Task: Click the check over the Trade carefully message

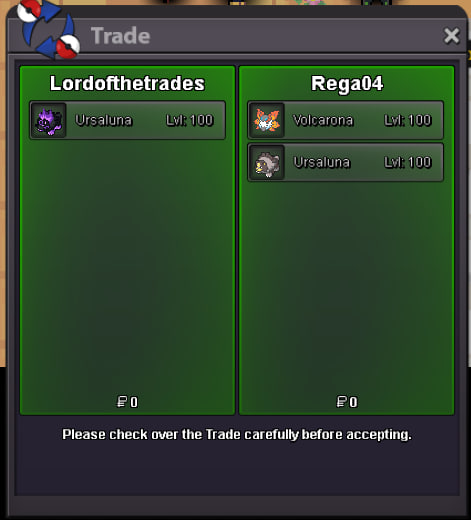Action: tap(237, 435)
